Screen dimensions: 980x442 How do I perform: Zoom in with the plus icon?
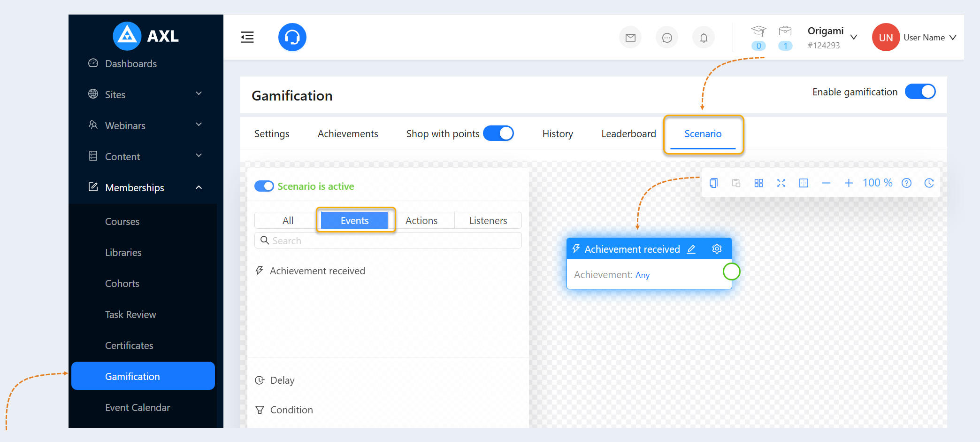coord(849,183)
